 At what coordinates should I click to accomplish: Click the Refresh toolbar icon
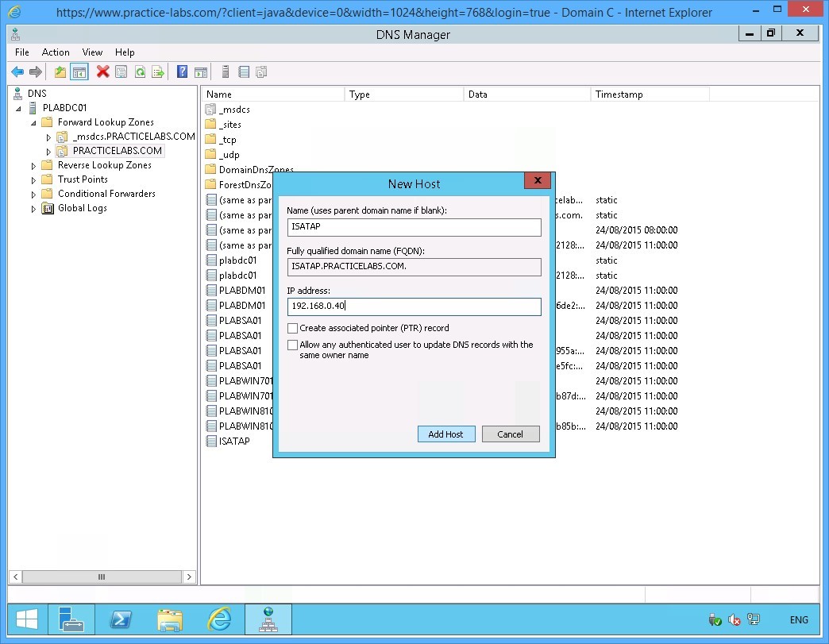click(140, 72)
